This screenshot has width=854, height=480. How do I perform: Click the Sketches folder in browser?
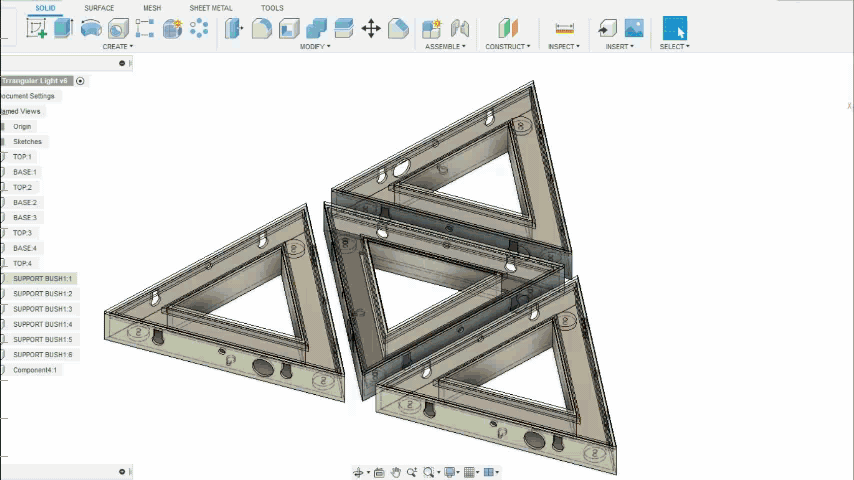click(x=27, y=142)
